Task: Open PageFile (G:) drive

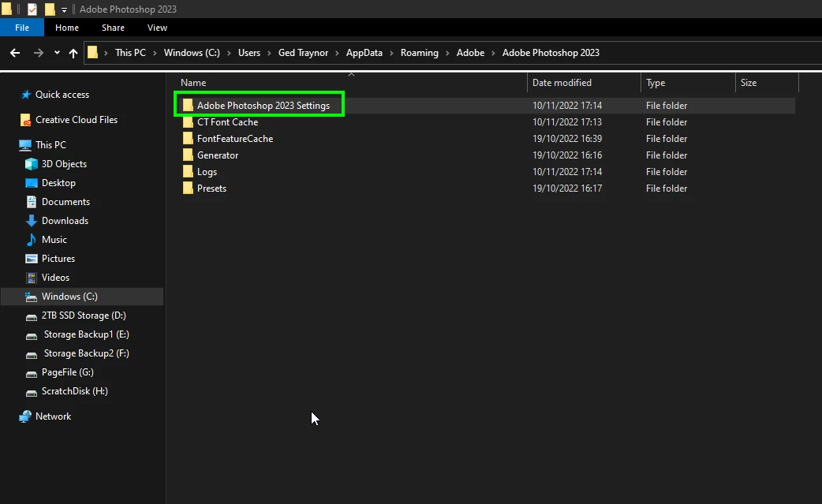Action: (x=68, y=372)
